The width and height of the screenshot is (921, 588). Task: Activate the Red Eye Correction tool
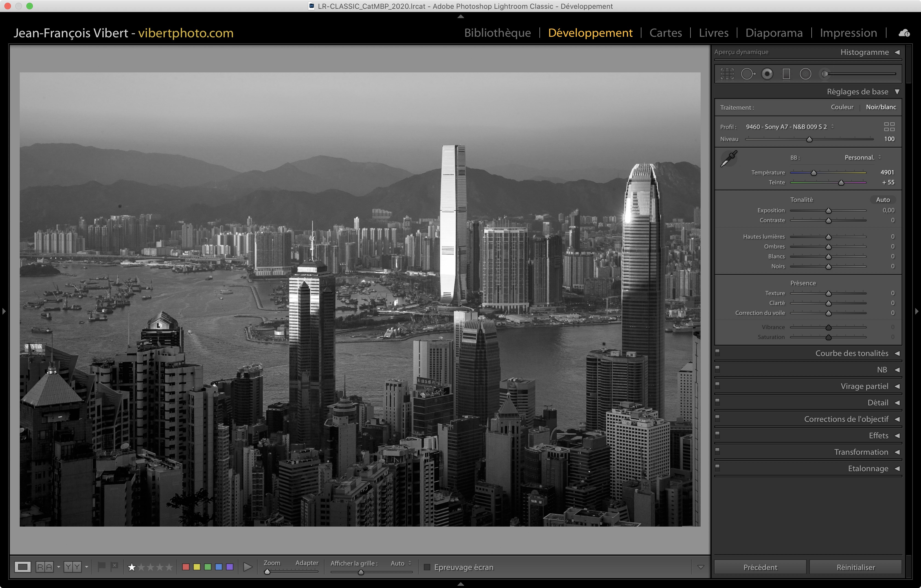(x=767, y=74)
